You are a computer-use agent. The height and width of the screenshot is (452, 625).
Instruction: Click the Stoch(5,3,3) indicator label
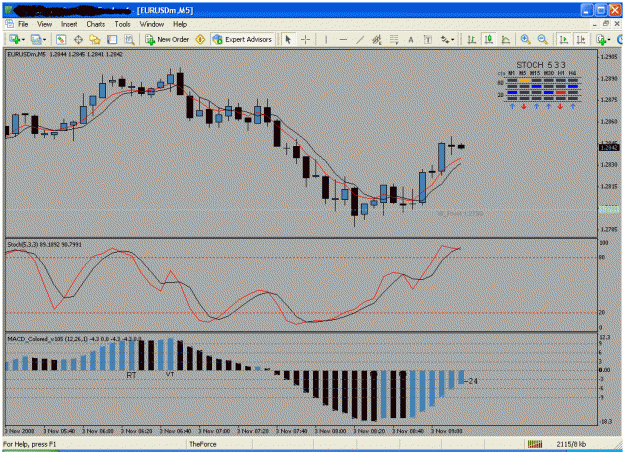[44, 244]
